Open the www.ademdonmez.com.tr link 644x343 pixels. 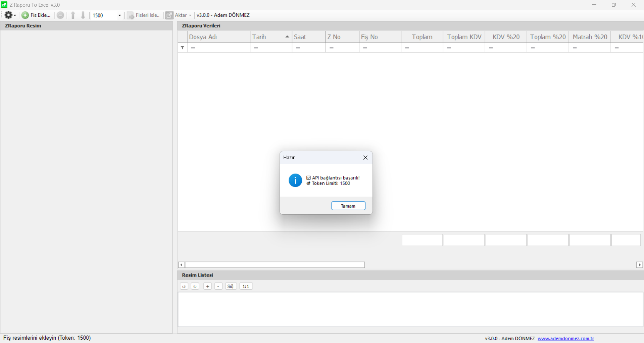[x=565, y=338]
